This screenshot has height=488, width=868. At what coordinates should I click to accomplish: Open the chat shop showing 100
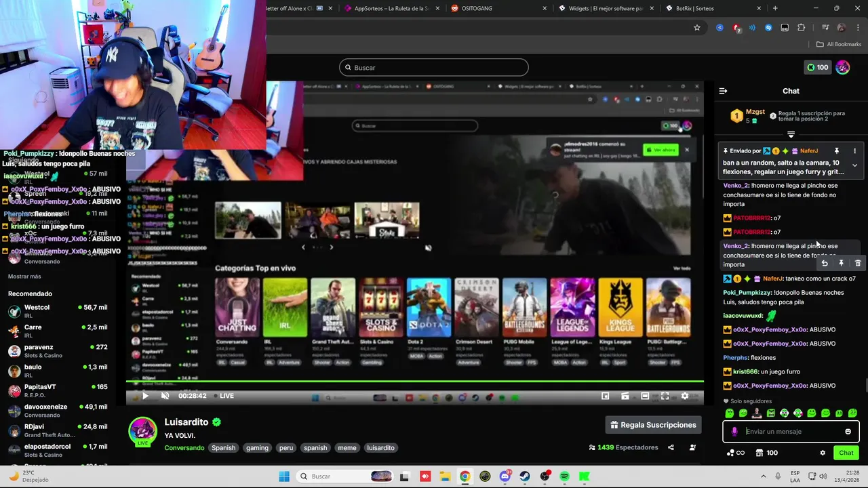coord(766,453)
